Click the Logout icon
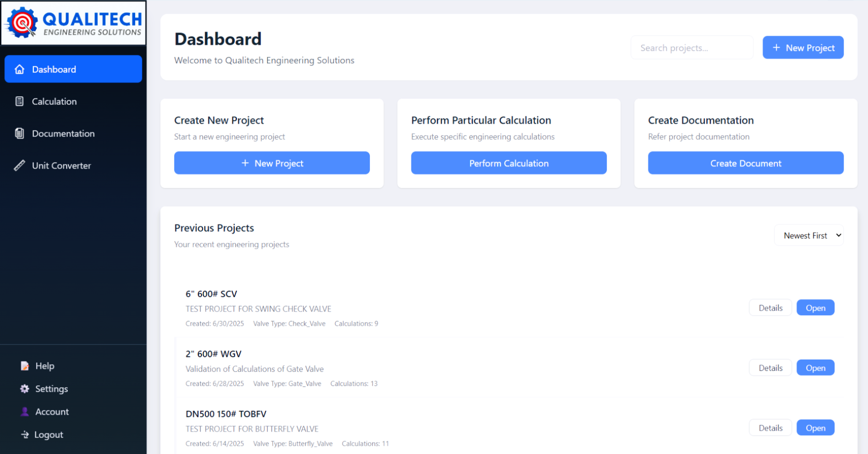The width and height of the screenshot is (868, 454). click(x=24, y=434)
